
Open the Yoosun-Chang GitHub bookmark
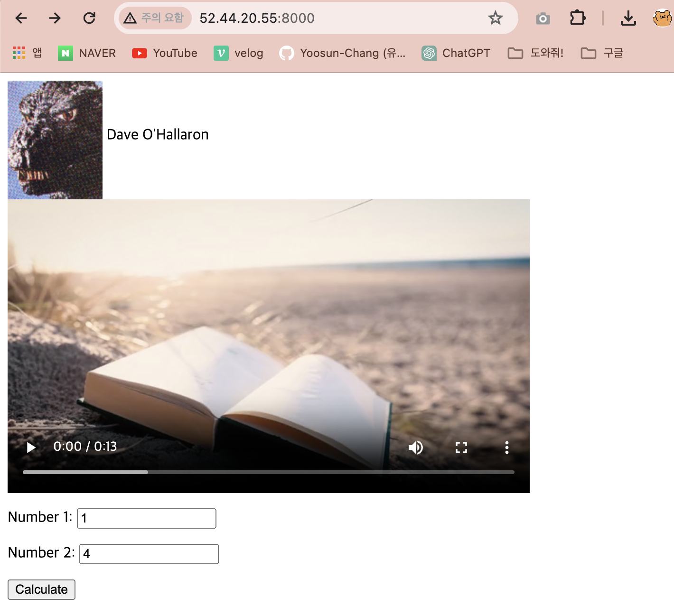[x=342, y=53]
